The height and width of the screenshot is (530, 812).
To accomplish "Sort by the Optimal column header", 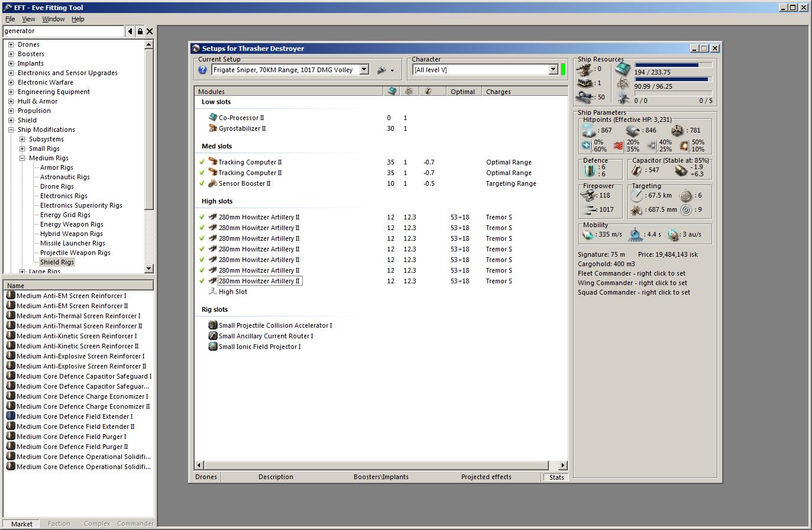I will [462, 91].
